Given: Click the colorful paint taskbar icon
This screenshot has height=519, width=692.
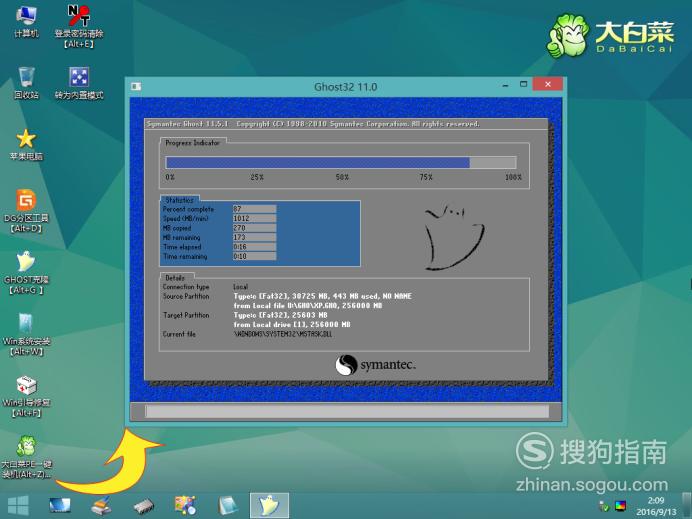Looking at the screenshot, I should coord(185,505).
